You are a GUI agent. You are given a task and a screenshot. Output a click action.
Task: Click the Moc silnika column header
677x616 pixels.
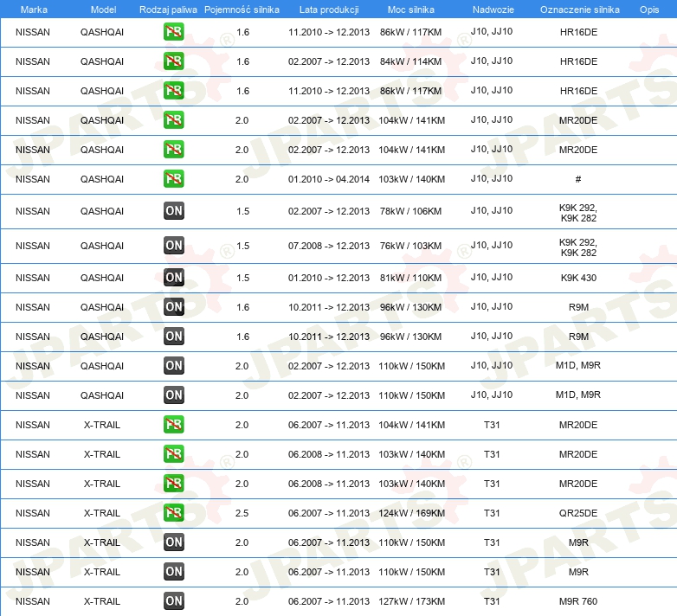coord(411,10)
